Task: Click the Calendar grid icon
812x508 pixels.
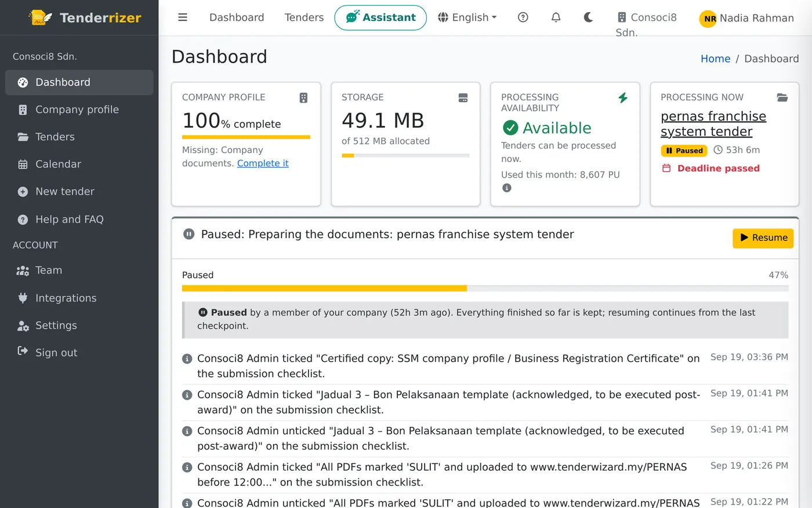Action: pos(23,164)
